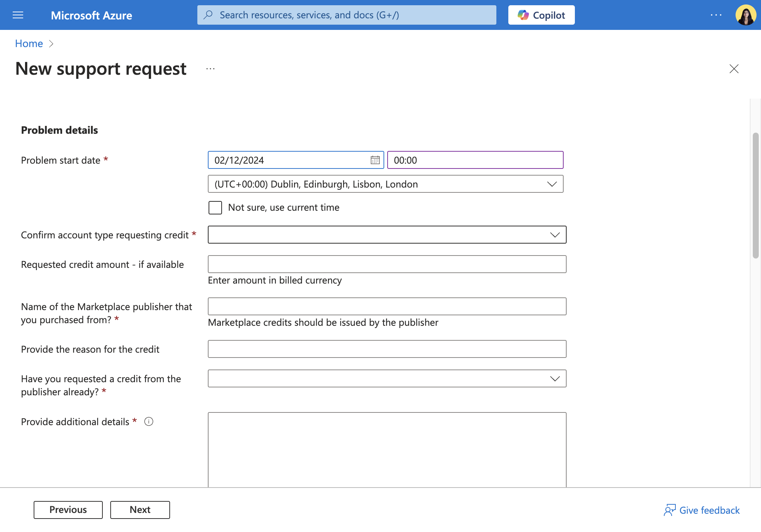Check 'Not sure, use current time'

pyautogui.click(x=215, y=207)
